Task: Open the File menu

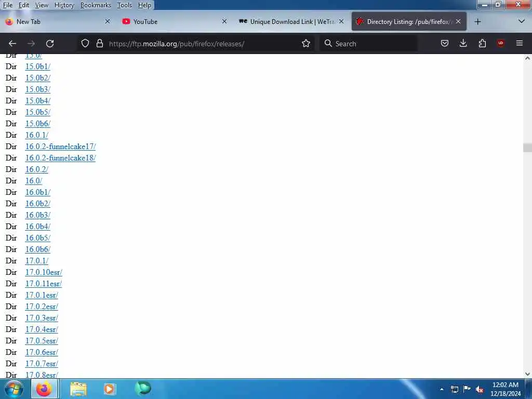Action: click(7, 5)
